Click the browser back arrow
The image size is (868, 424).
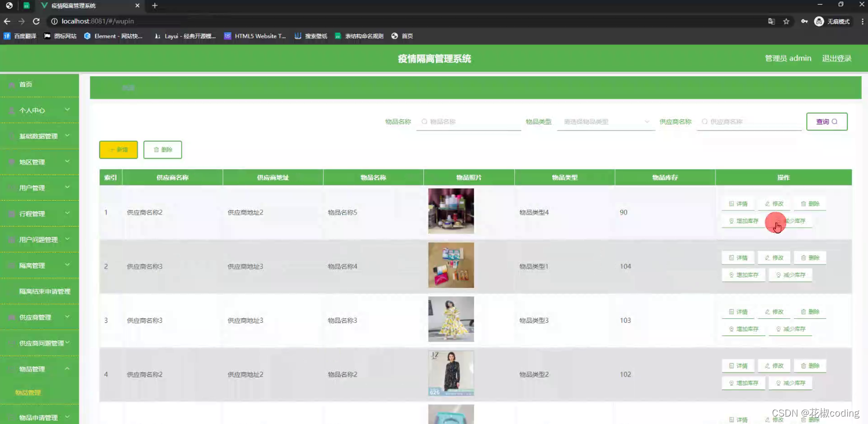pyautogui.click(x=7, y=21)
